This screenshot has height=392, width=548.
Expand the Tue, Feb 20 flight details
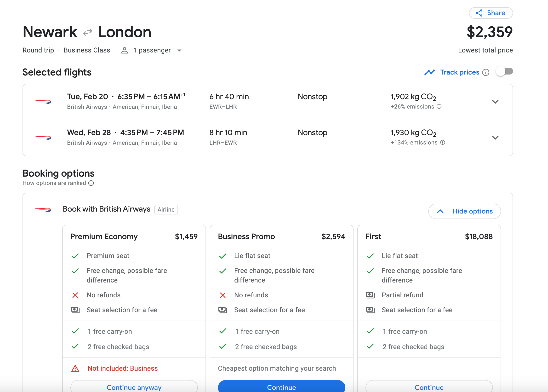click(x=495, y=102)
